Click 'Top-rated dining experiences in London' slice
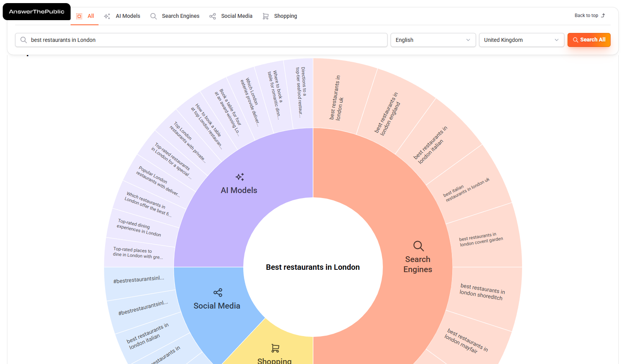 139,228
